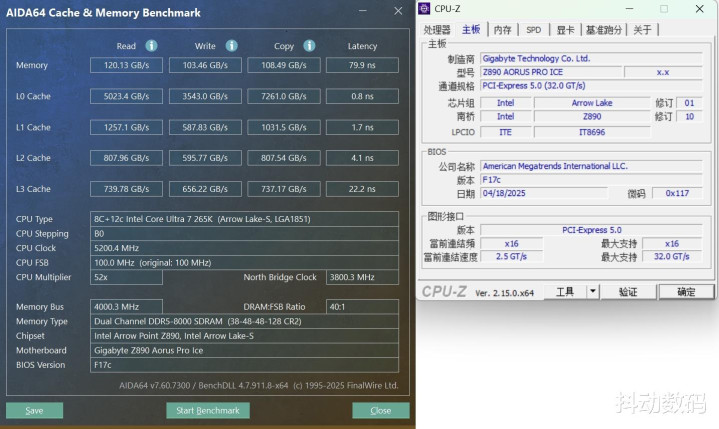Image resolution: width=719 pixels, height=429 pixels.
Task: Click the BIOS Version field F17c in AIDA64
Action: tap(244, 365)
